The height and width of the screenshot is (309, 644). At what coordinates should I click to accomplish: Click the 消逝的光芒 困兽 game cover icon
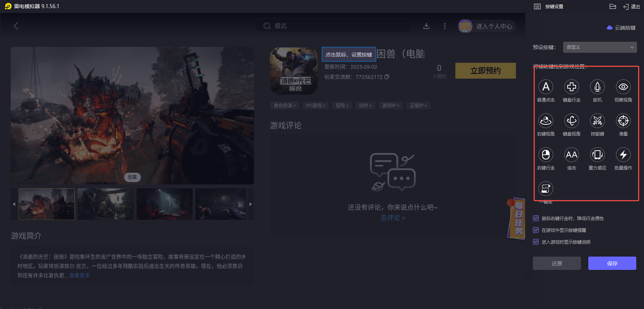pyautogui.click(x=294, y=71)
